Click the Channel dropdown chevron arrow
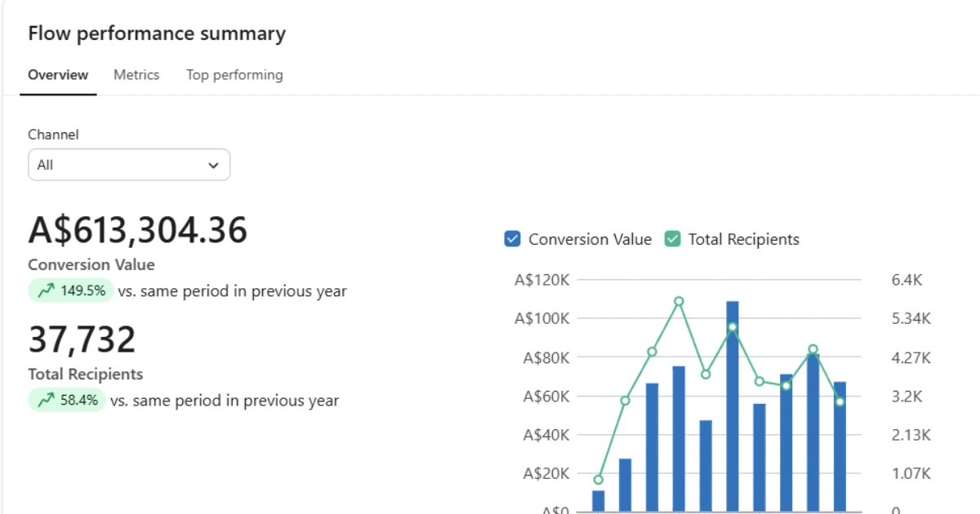The height and width of the screenshot is (514, 980). click(213, 165)
